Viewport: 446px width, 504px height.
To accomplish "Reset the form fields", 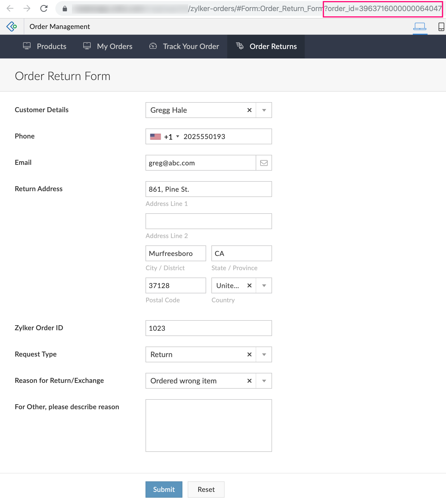I will (x=206, y=490).
